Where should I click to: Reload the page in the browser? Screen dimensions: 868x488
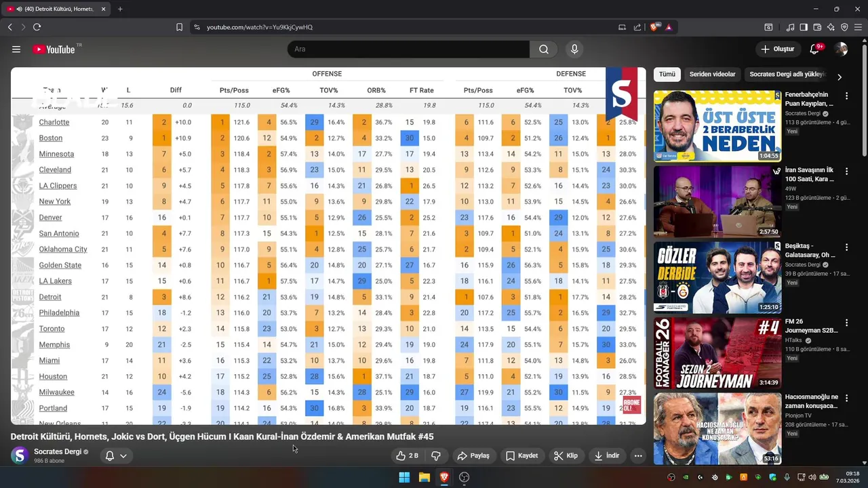(x=37, y=27)
